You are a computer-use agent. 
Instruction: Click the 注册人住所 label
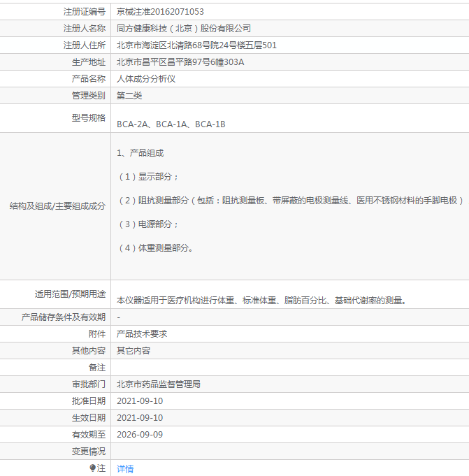pos(85,45)
